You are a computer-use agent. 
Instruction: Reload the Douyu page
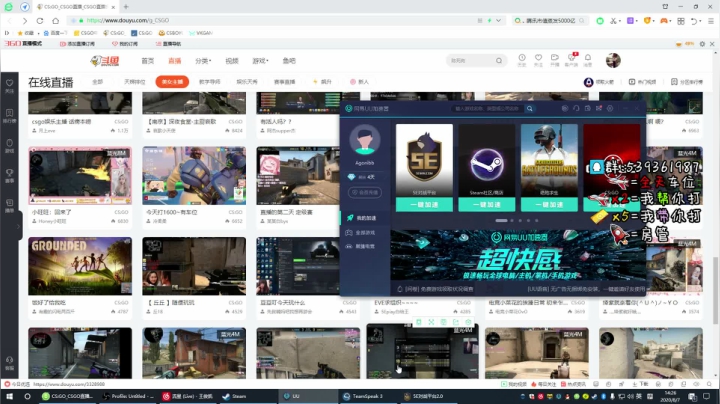tap(40, 21)
